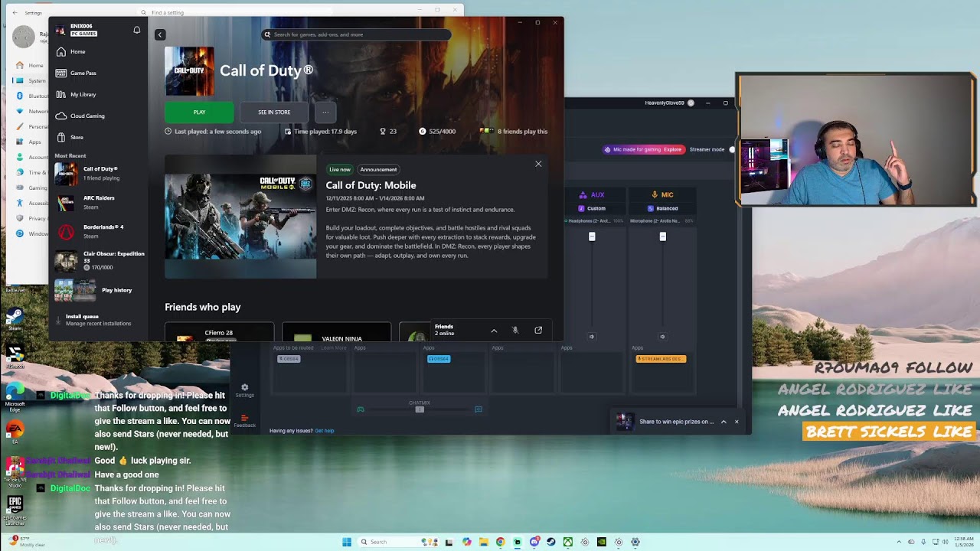Image resolution: width=980 pixels, height=551 pixels.
Task: Click SEE IN STORE button
Action: point(274,112)
